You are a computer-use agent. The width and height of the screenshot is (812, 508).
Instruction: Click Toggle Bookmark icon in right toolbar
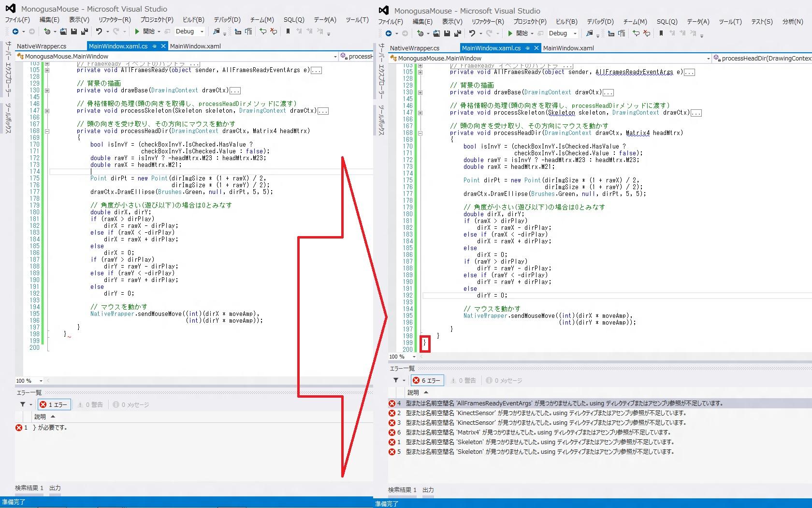pos(661,33)
